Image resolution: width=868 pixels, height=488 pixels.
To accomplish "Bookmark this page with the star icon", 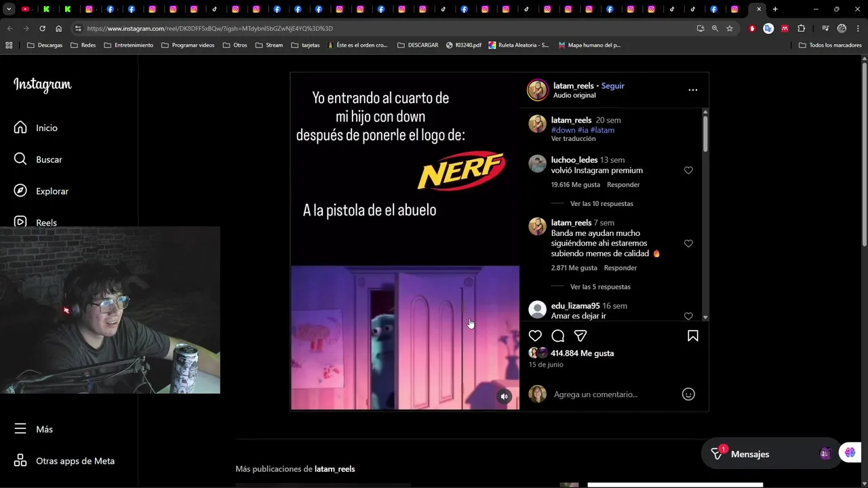I will [730, 28].
